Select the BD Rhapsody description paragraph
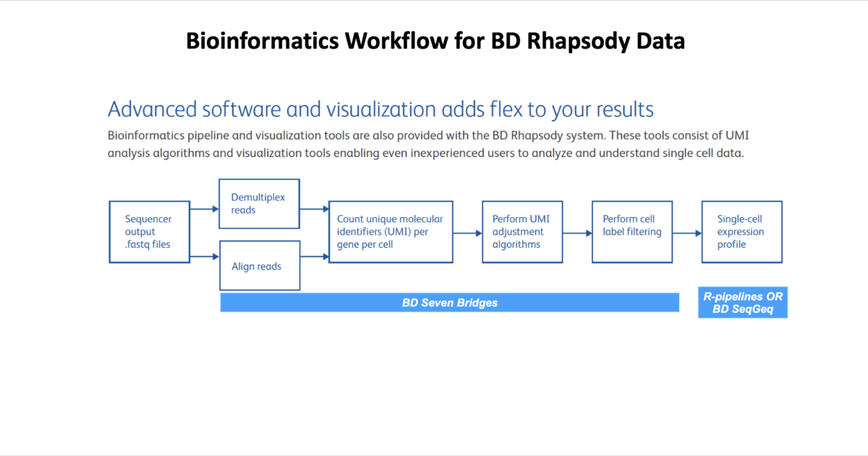Screen dimensions: 868x456 (427, 144)
